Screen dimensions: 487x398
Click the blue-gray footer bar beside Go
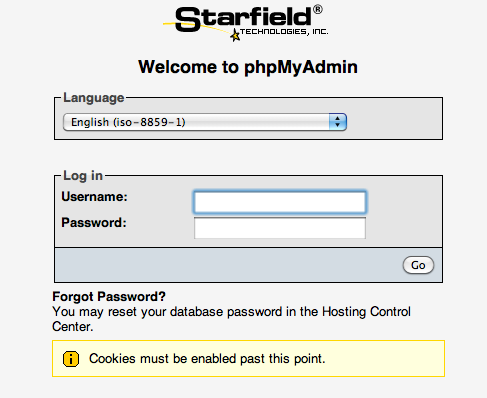229,265
